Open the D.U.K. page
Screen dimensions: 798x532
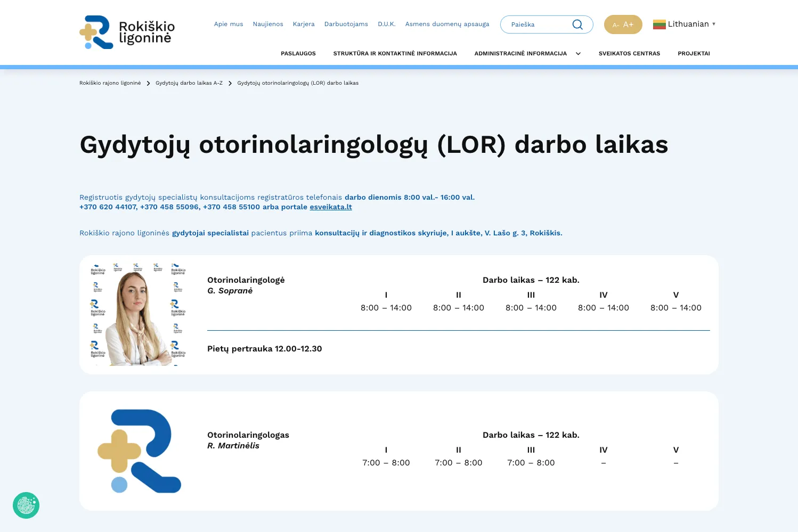[387, 24]
